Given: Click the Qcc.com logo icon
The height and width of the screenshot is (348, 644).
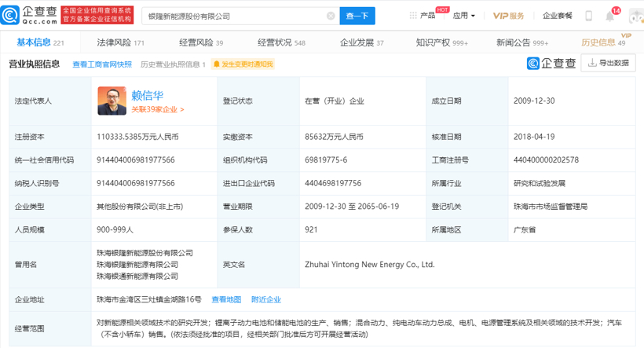Looking at the screenshot, I should (10, 15).
